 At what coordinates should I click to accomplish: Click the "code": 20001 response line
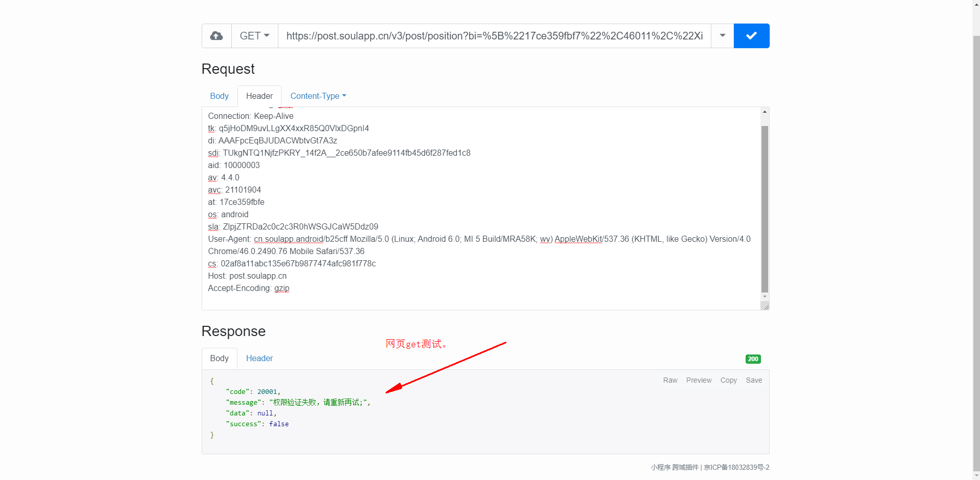[253, 392]
